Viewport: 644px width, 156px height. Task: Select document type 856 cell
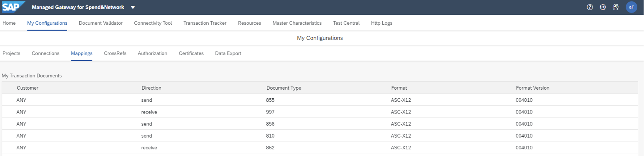point(270,124)
